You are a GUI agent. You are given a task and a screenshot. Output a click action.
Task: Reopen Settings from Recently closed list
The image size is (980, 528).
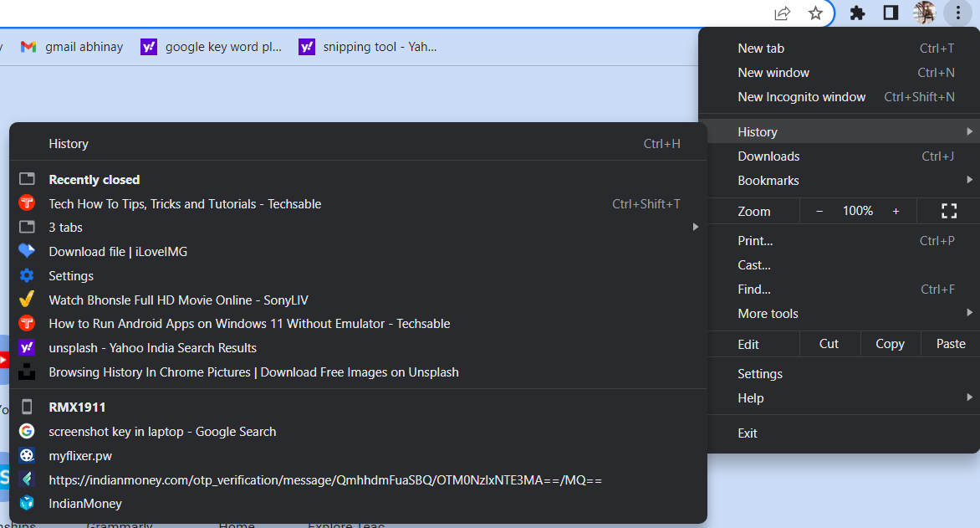click(358, 276)
